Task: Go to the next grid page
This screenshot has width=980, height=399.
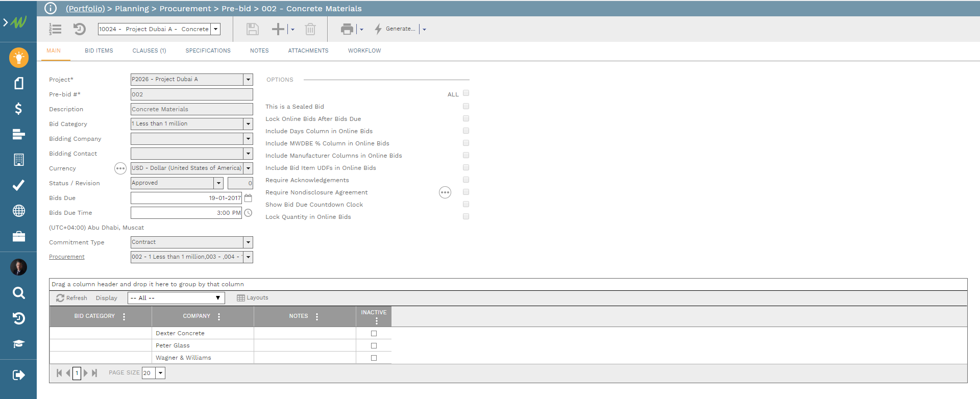Action: click(x=86, y=373)
